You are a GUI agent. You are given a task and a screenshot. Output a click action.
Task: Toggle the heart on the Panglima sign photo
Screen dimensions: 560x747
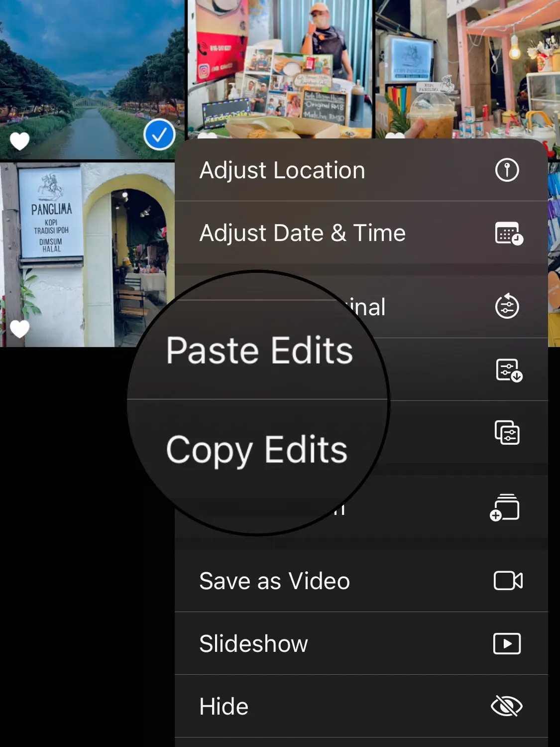pyautogui.click(x=20, y=329)
